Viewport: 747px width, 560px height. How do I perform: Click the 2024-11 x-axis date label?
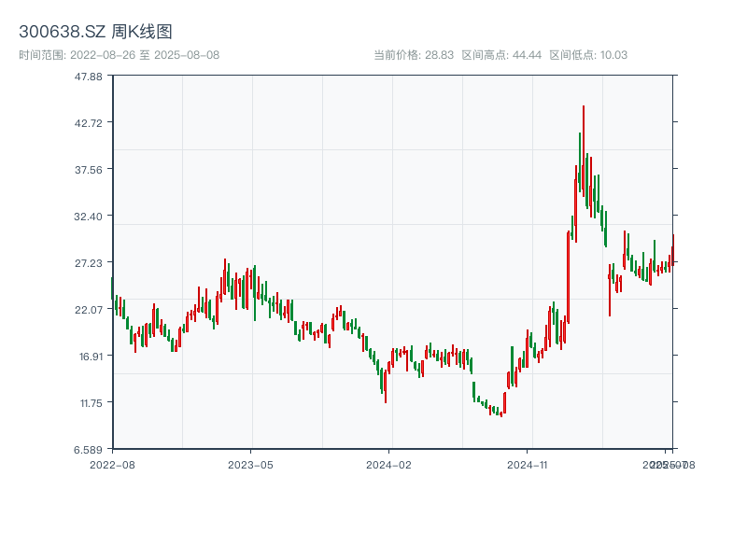tap(528, 464)
